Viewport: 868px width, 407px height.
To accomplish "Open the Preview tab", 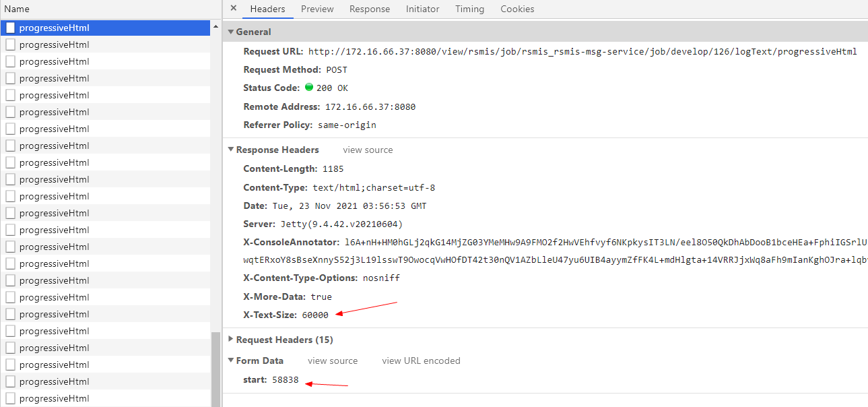I will click(317, 9).
